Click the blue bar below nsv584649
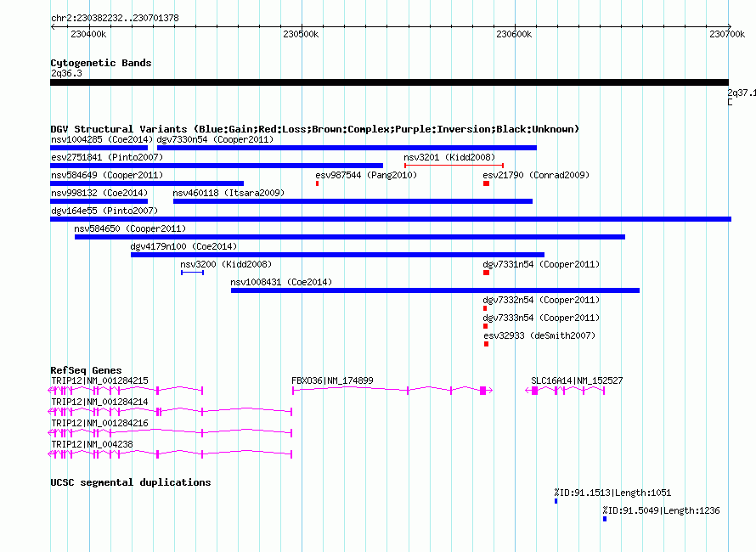This screenshot has width=756, height=552. (147, 183)
